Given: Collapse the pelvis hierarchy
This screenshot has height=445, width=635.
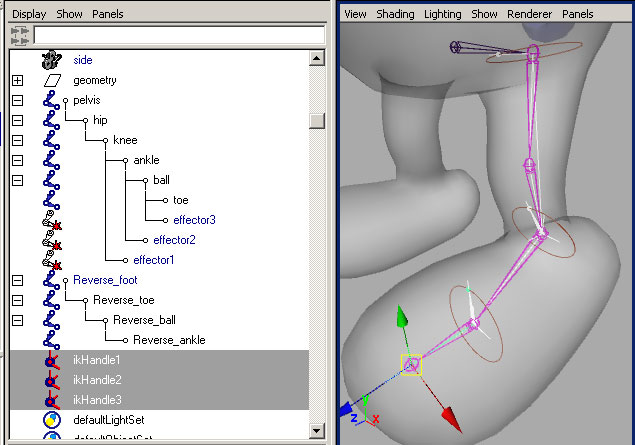Looking at the screenshot, I should click(17, 101).
